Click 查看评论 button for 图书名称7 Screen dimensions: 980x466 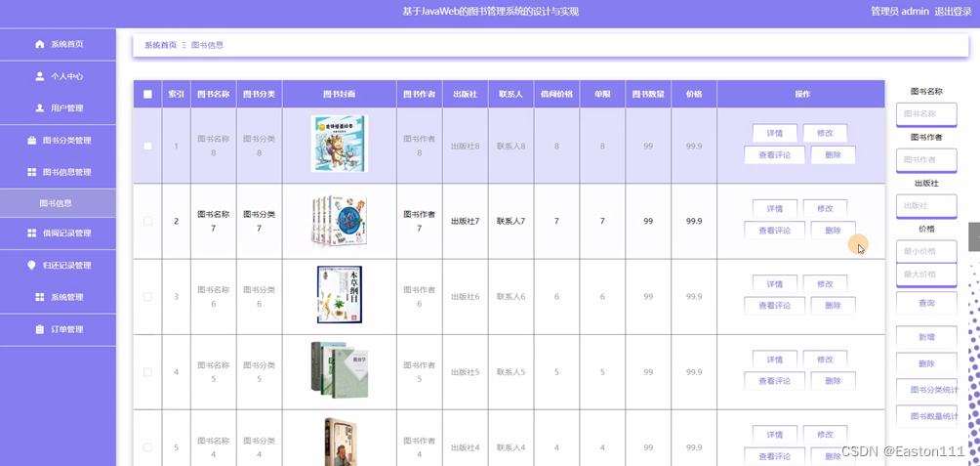point(774,231)
